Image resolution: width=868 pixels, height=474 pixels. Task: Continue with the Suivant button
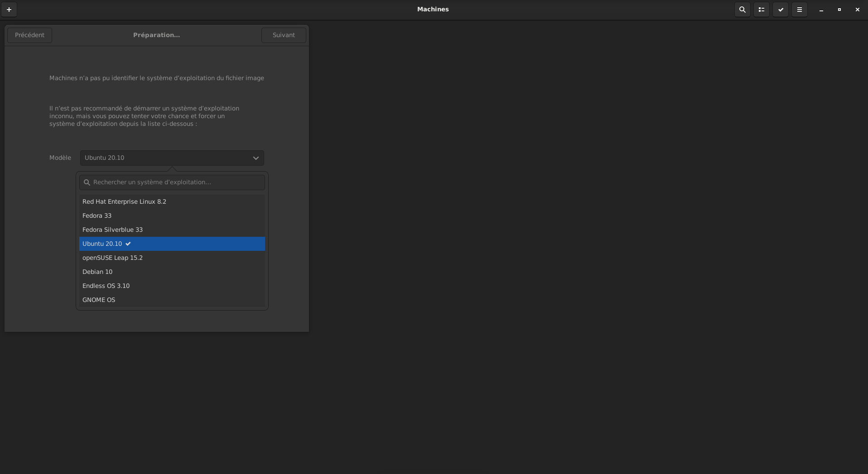284,35
